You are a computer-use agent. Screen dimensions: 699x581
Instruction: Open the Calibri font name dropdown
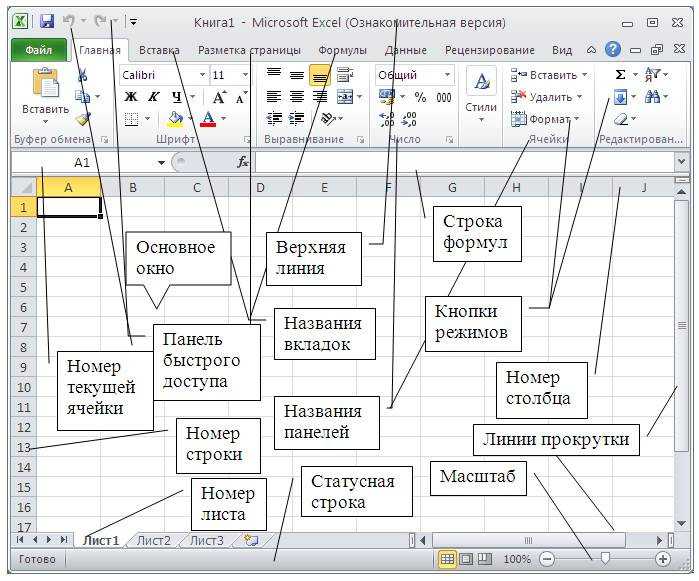tap(202, 74)
